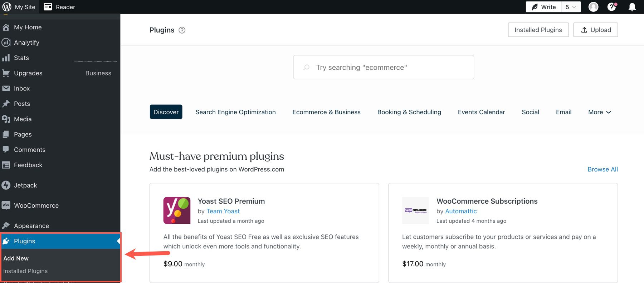Open notifications bell icon

point(632,6)
